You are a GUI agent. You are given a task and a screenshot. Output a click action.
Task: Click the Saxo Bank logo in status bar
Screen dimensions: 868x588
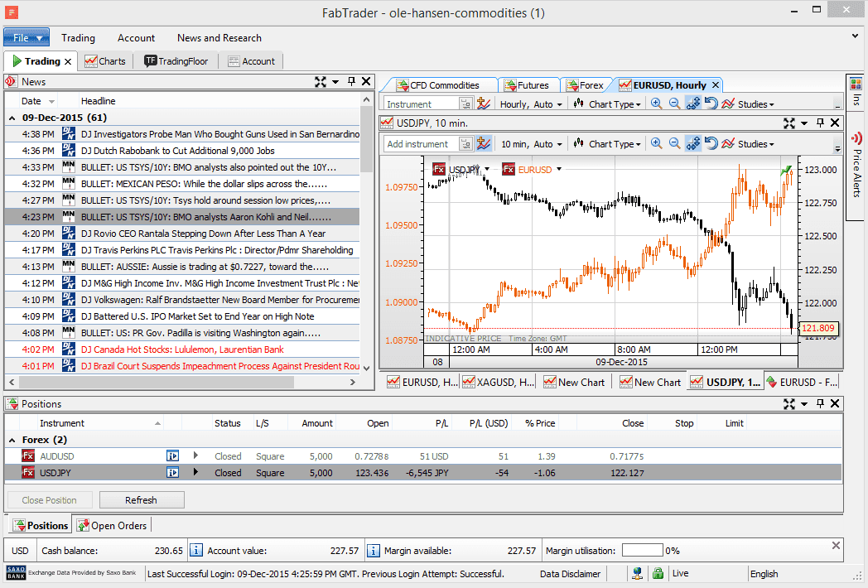coord(16,573)
